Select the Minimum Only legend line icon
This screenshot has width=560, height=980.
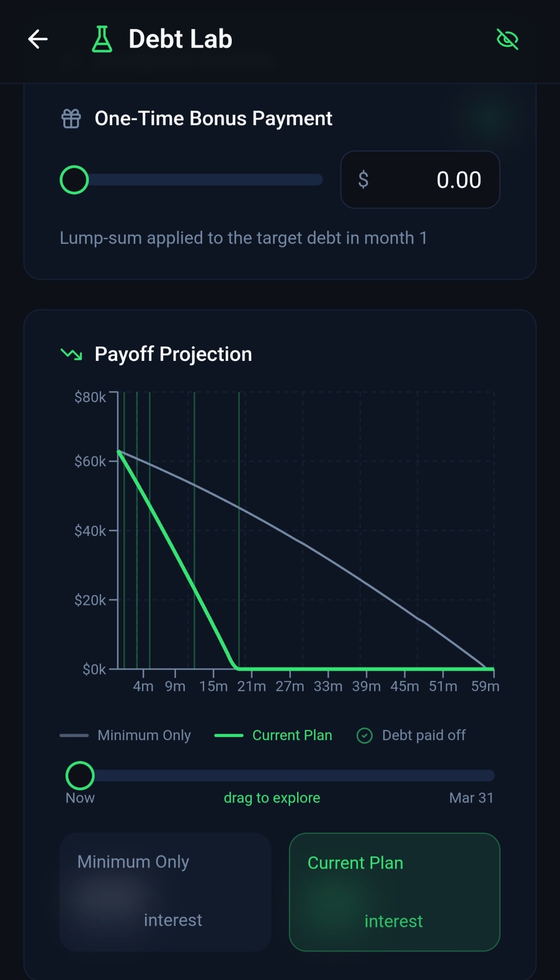click(75, 735)
